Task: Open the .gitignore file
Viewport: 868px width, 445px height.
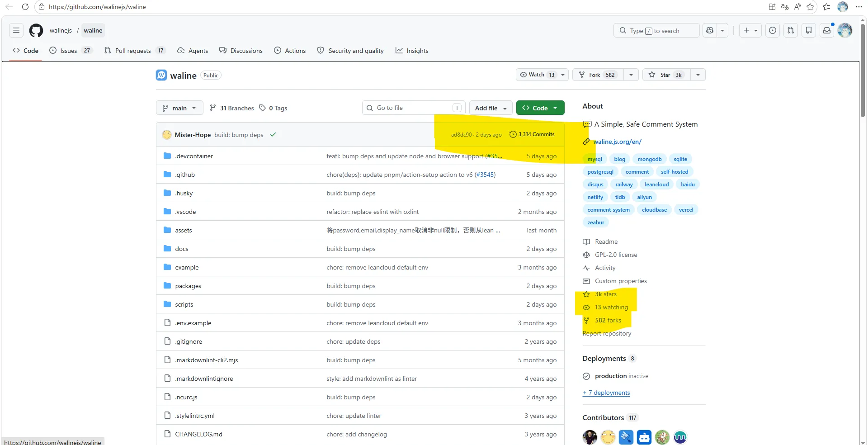Action: [x=189, y=341]
